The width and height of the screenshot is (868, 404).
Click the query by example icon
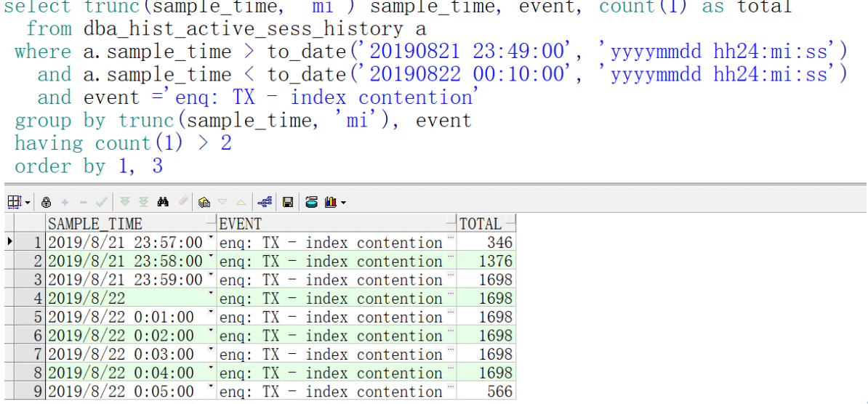point(182,201)
